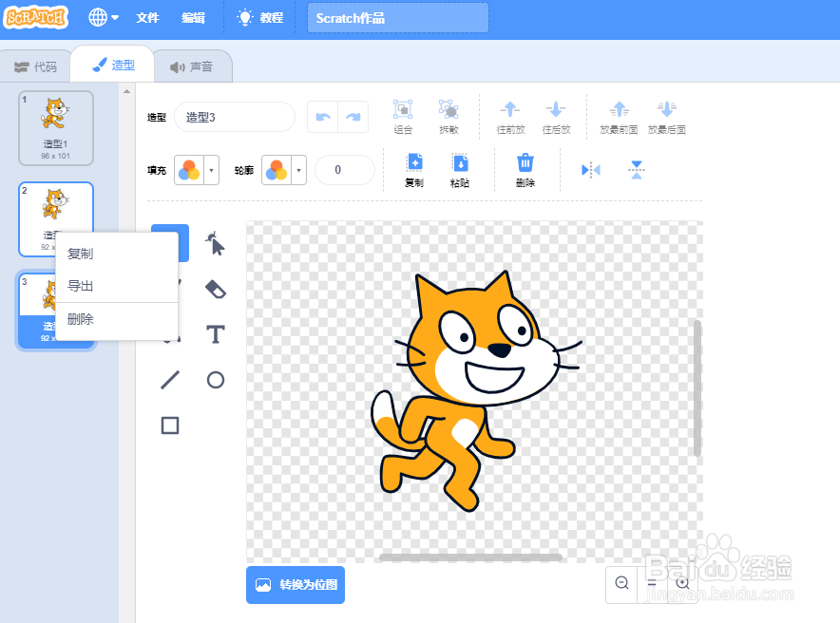The width and height of the screenshot is (840, 623).
Task: Switch to the 声音 tab
Action: click(x=192, y=66)
